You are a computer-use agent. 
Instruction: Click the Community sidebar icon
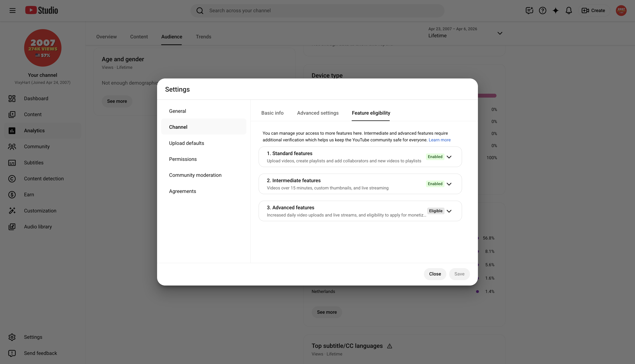click(x=12, y=147)
